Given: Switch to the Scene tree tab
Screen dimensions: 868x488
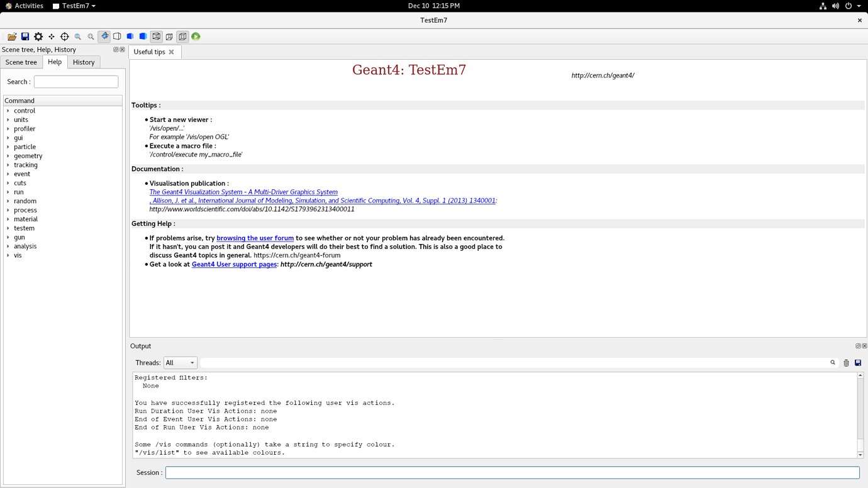Looking at the screenshot, I should tap(21, 62).
